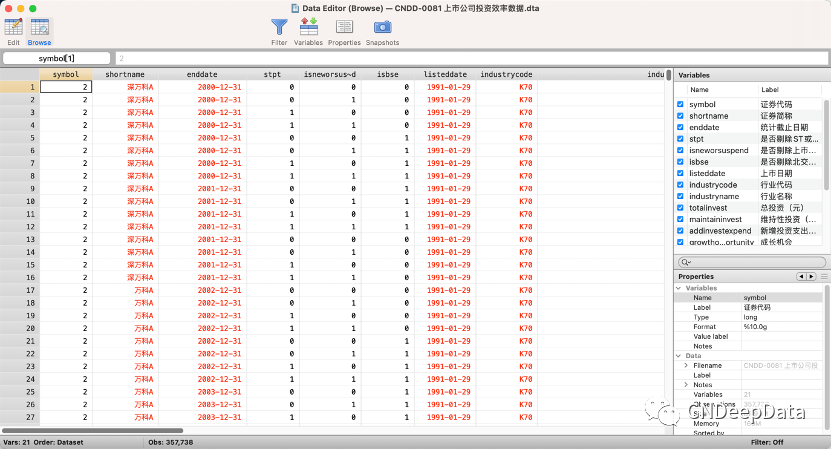This screenshot has width=832, height=450.
Task: Click the search magnifier in Variables filter
Action: tap(685, 262)
